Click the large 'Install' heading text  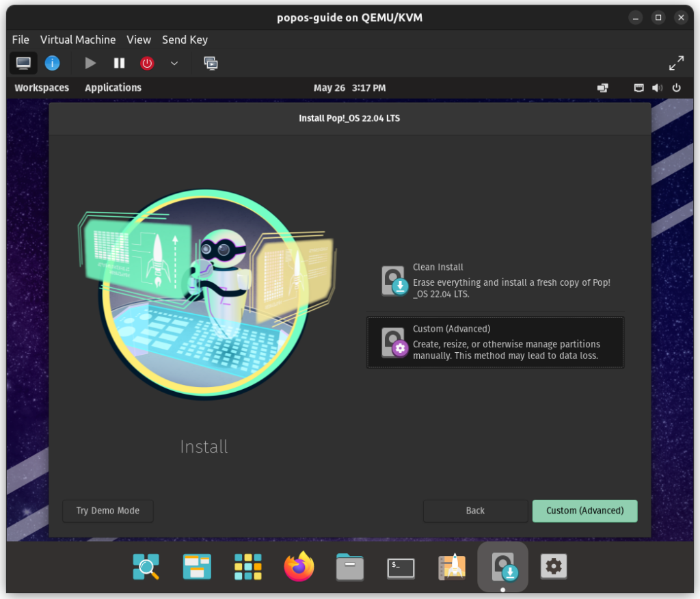pos(204,447)
